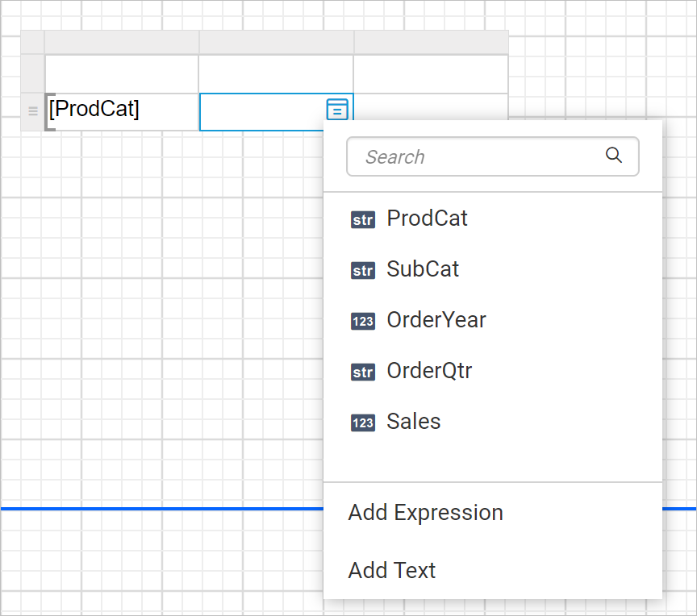This screenshot has height=616, width=697.
Task: Select the OrderYear field
Action: [x=493, y=320]
